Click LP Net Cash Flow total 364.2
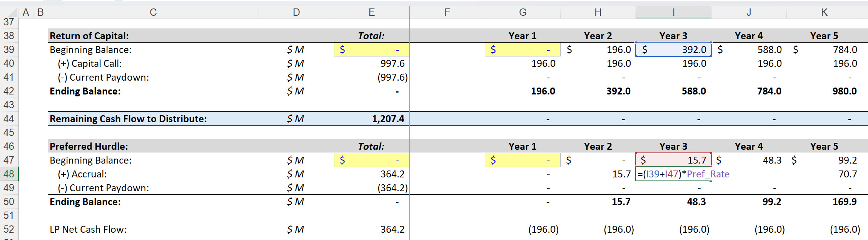This screenshot has height=240, width=868. pos(392,229)
